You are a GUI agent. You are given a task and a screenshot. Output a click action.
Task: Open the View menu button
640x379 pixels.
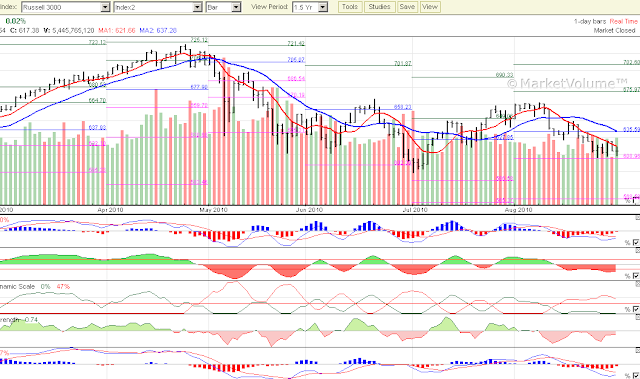pos(430,7)
